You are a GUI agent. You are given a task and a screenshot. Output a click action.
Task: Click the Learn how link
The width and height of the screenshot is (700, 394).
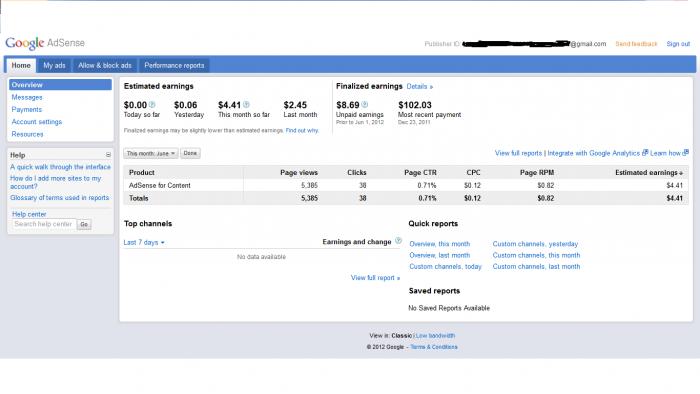coord(665,153)
